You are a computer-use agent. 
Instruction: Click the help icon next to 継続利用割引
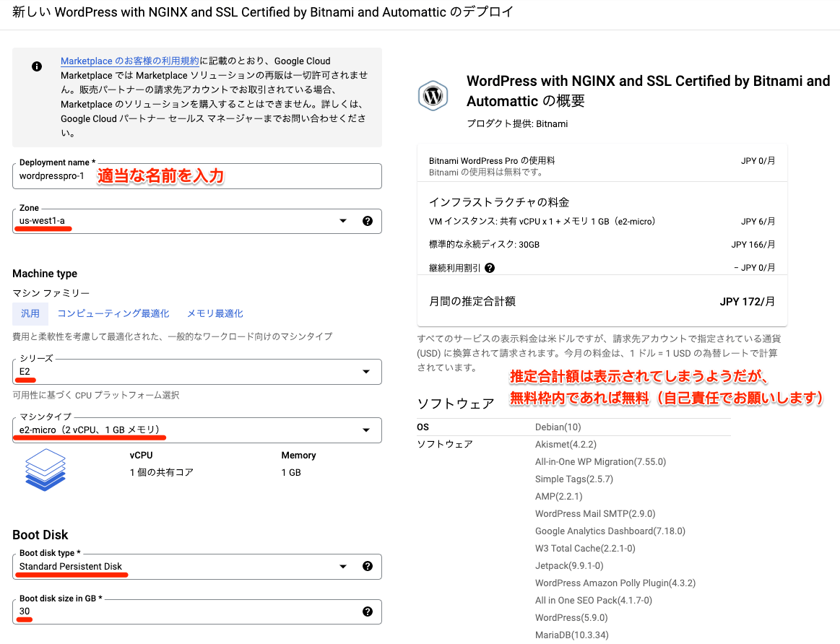tap(490, 268)
